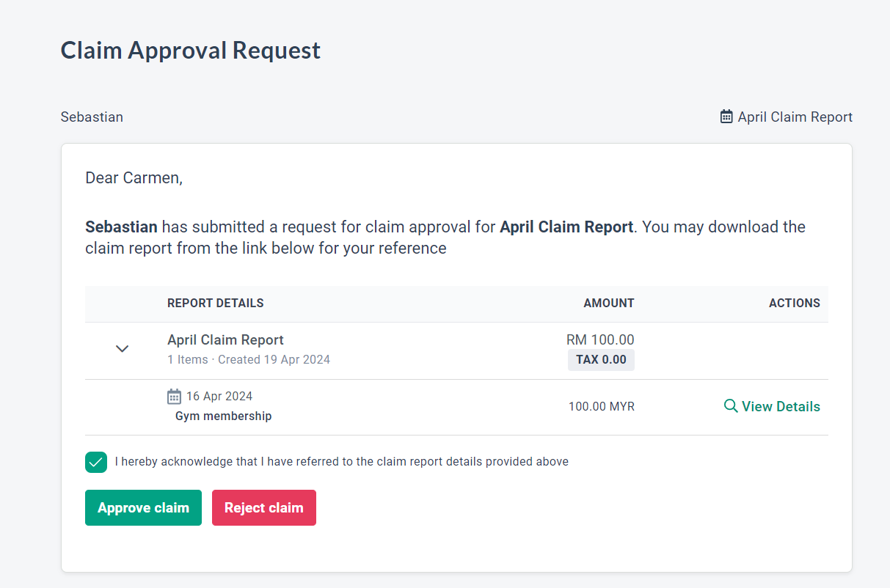890x588 pixels.
Task: Click the REPORT DETAILS column header
Action: pos(215,303)
